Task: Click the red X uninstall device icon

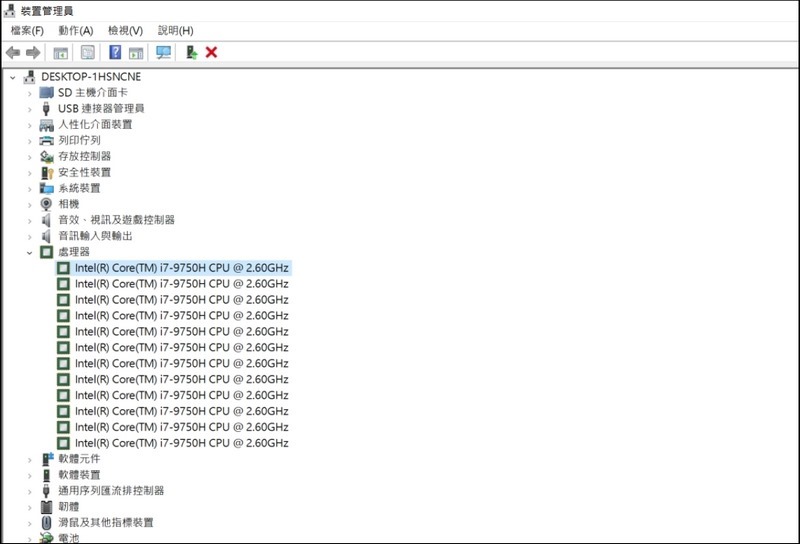Action: (211, 52)
